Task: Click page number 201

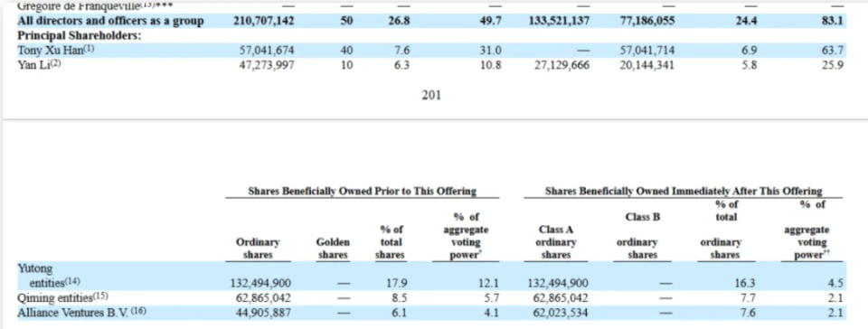Action: click(431, 96)
